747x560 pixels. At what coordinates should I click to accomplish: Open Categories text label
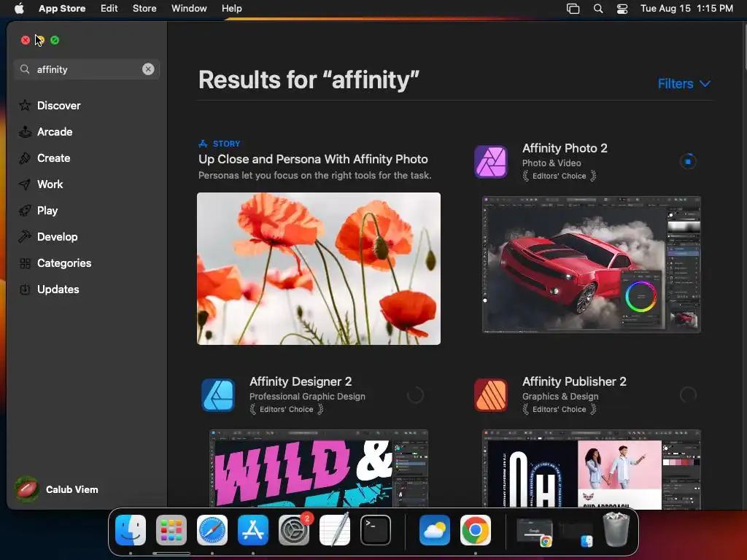click(x=64, y=263)
